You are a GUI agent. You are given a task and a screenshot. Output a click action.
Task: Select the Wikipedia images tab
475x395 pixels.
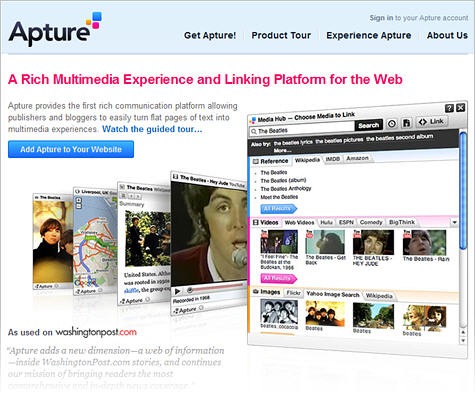379,296
